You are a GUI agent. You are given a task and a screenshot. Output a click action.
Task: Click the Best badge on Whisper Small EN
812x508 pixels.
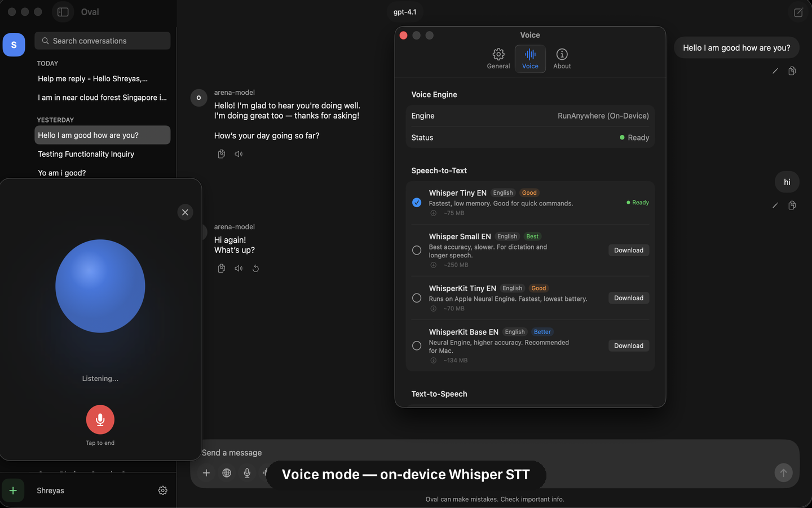[x=532, y=237]
